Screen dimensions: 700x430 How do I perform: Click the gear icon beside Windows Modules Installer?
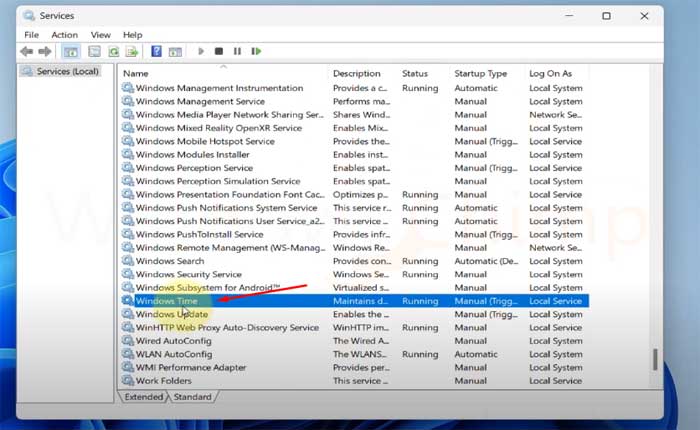[128, 154]
